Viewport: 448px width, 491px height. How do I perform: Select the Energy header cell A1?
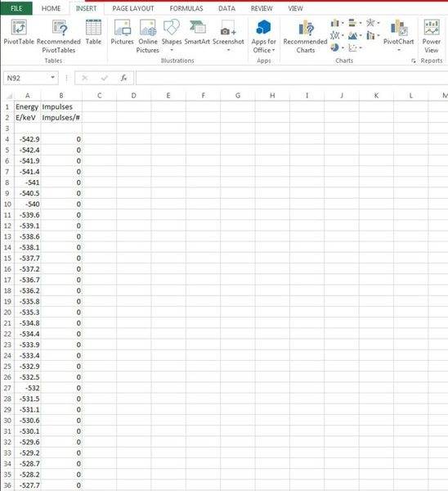tap(27, 106)
